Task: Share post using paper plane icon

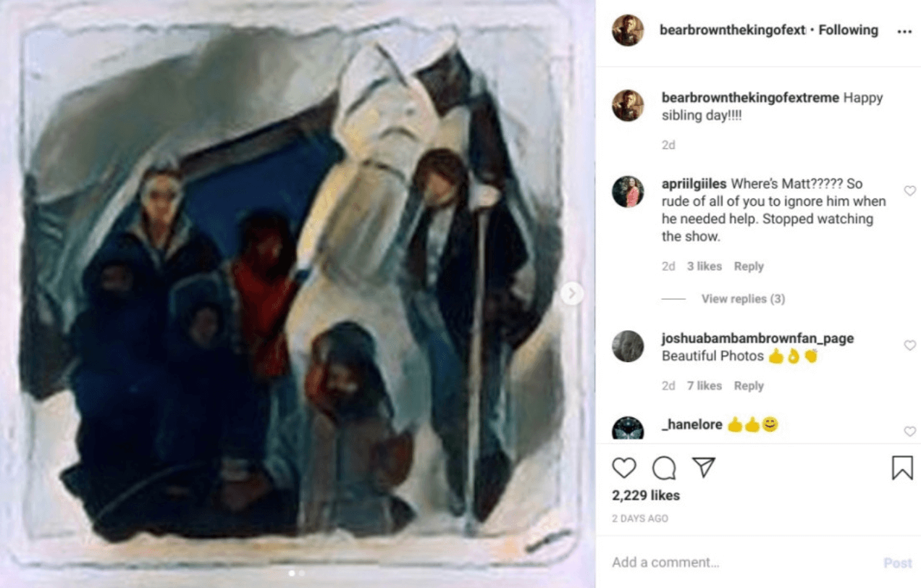Action: [x=704, y=468]
